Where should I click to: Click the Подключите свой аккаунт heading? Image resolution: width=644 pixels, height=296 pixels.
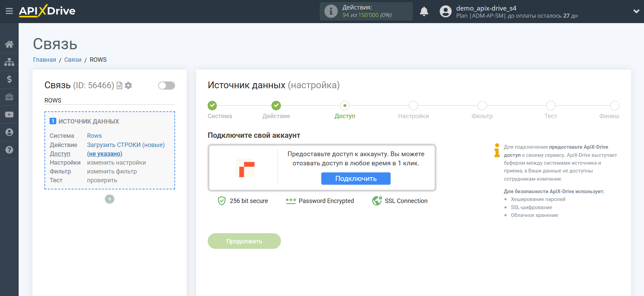pos(254,135)
